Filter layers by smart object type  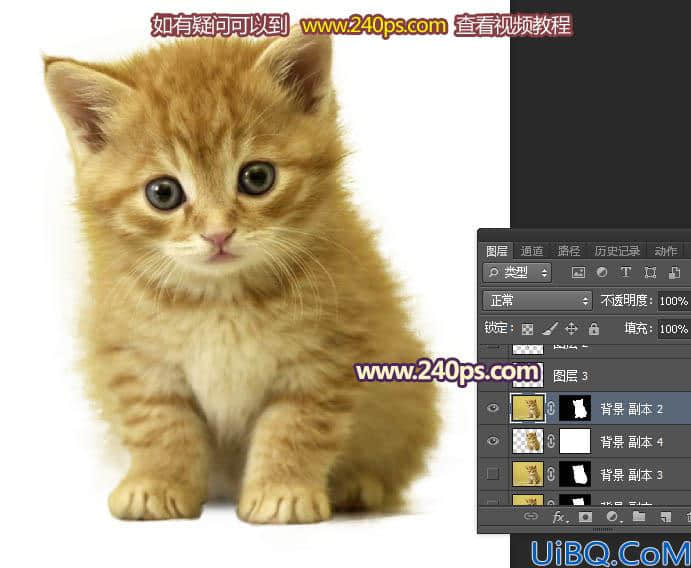pyautogui.click(x=674, y=273)
